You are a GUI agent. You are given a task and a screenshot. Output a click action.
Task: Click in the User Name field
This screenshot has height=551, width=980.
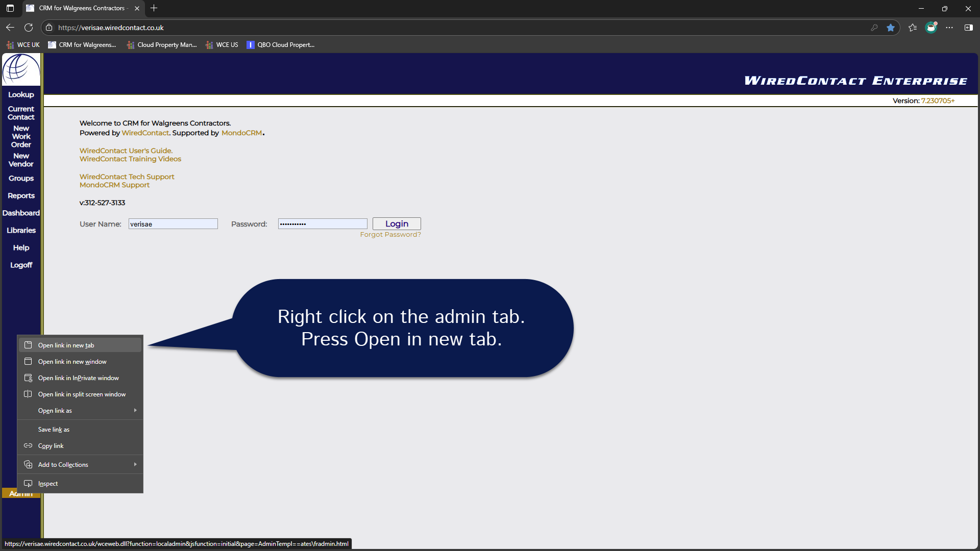coord(173,224)
